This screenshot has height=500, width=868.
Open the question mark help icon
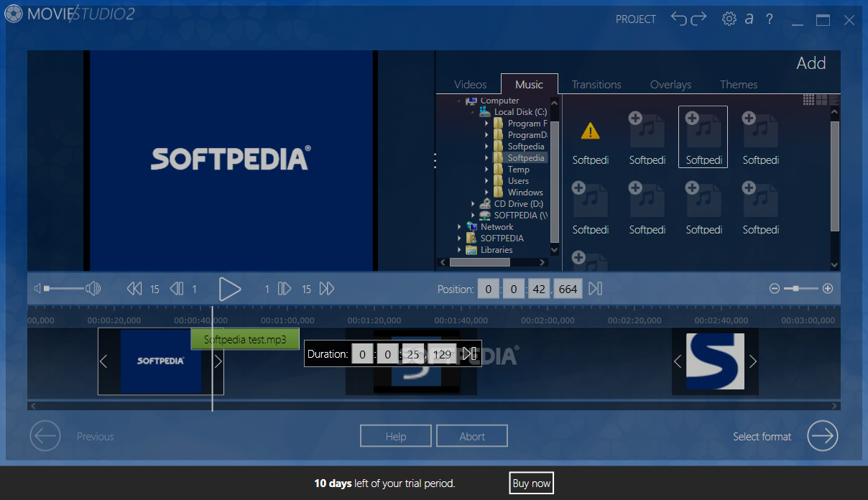[769, 19]
